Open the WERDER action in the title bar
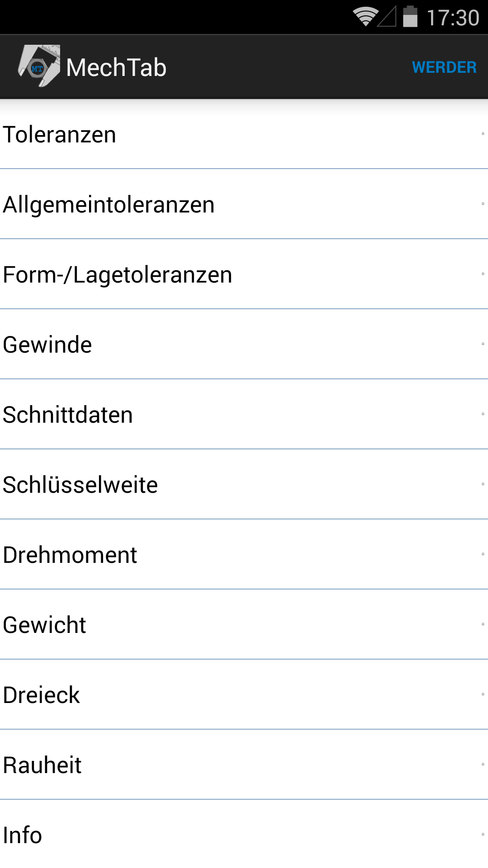This screenshot has height=868, width=488. pyautogui.click(x=444, y=67)
